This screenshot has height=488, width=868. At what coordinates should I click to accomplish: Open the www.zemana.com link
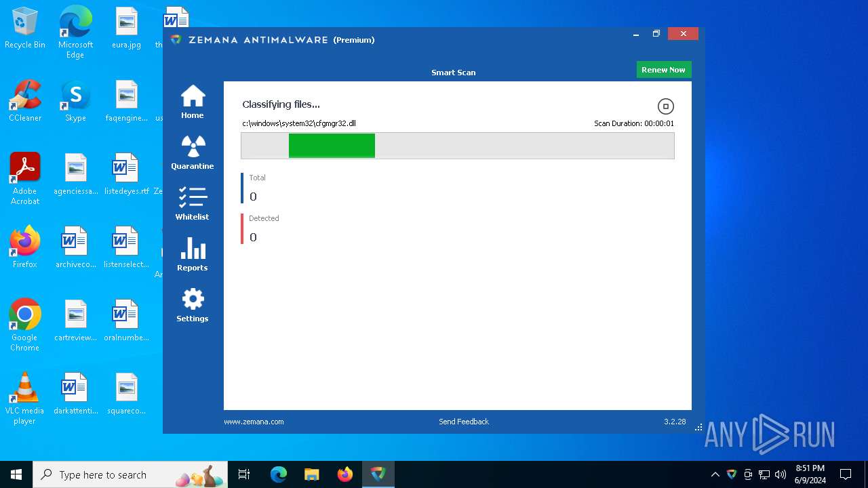coord(254,422)
